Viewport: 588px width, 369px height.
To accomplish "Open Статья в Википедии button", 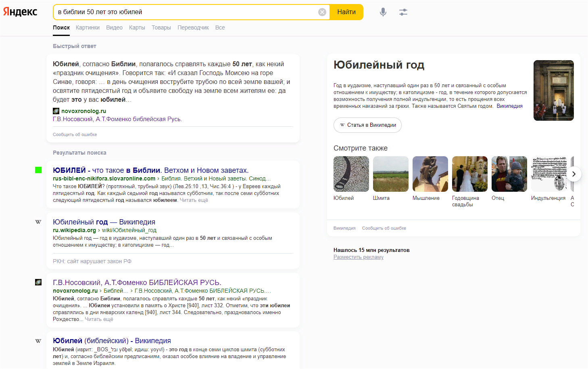I will (367, 125).
